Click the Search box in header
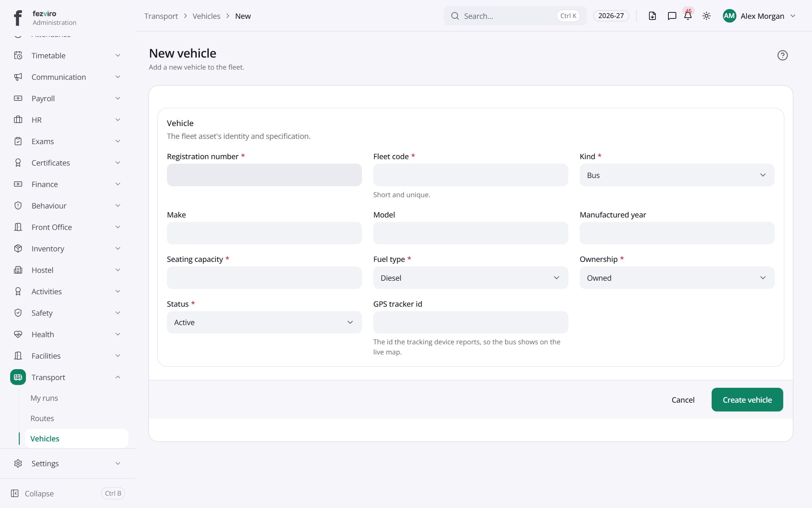Screen dimensions: 812x508 (x=515, y=16)
